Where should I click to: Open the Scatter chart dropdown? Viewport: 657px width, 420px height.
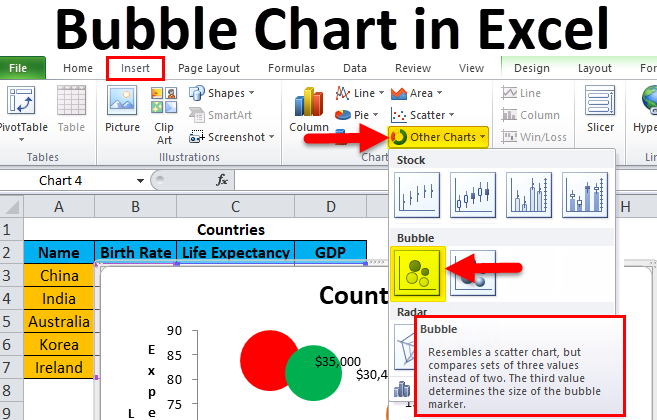point(422,115)
